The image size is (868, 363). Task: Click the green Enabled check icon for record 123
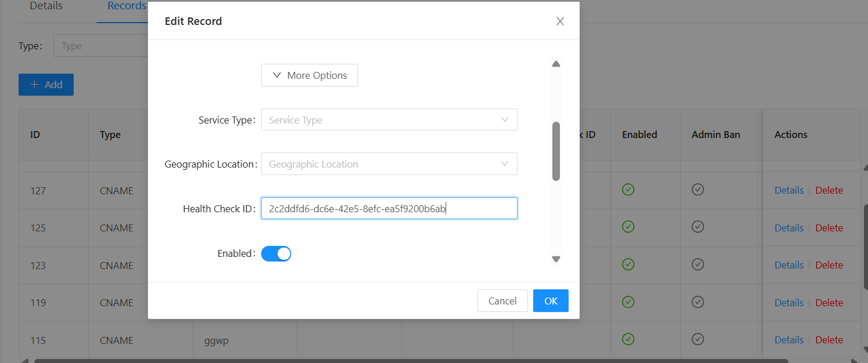coord(628,264)
